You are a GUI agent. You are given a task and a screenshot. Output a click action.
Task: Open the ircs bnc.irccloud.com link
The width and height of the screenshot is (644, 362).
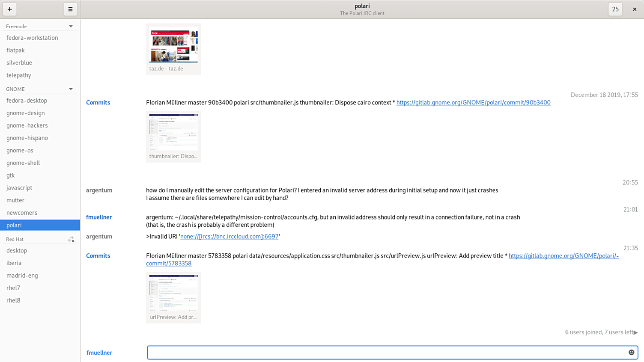tap(229, 237)
